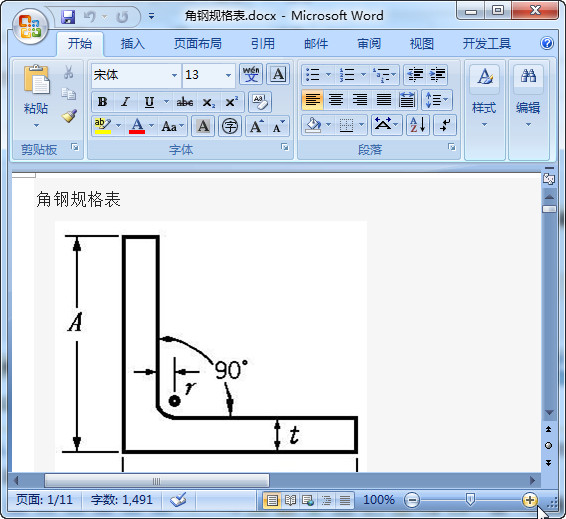Decrease paragraph indent
The image size is (566, 519).
[415, 75]
